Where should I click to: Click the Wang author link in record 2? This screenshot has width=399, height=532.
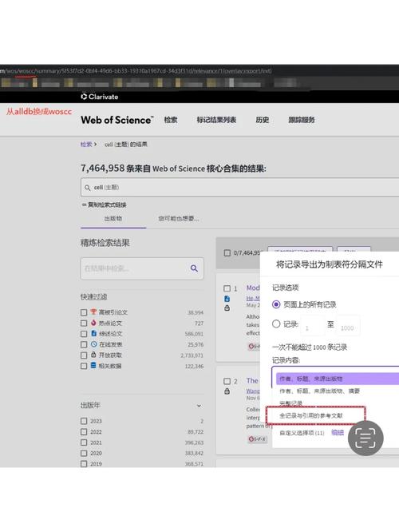coord(253,391)
